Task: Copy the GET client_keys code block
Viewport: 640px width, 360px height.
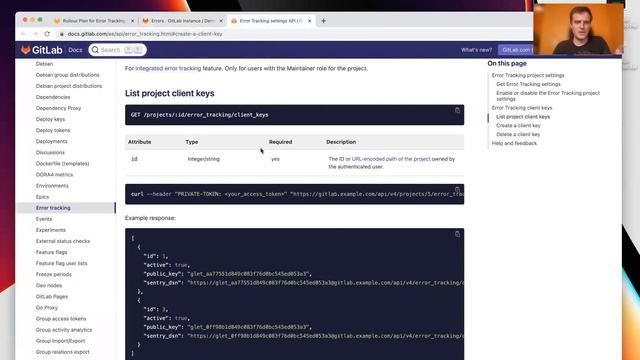Action: [x=457, y=110]
